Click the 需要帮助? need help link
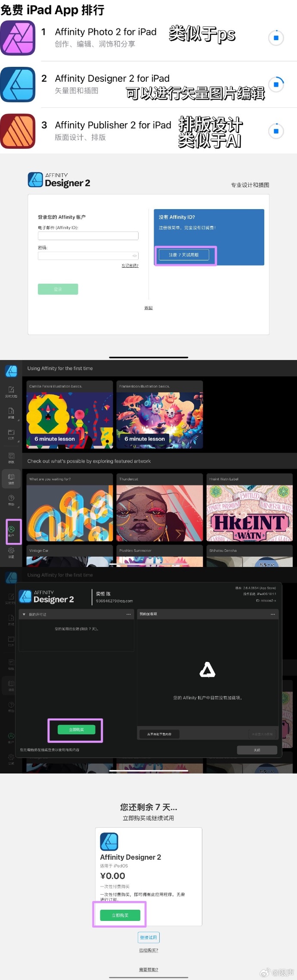The height and width of the screenshot is (980, 297). click(x=148, y=970)
